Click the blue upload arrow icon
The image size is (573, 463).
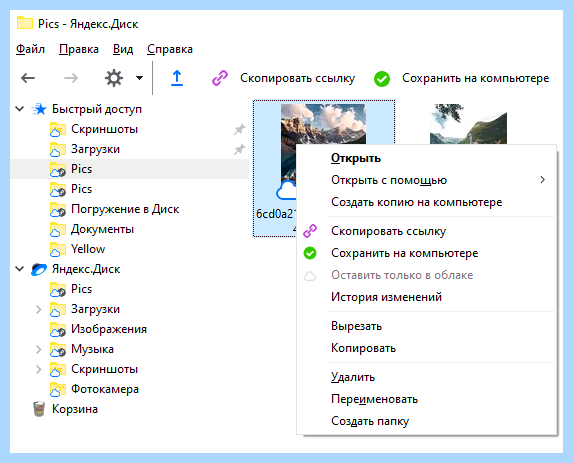click(177, 78)
